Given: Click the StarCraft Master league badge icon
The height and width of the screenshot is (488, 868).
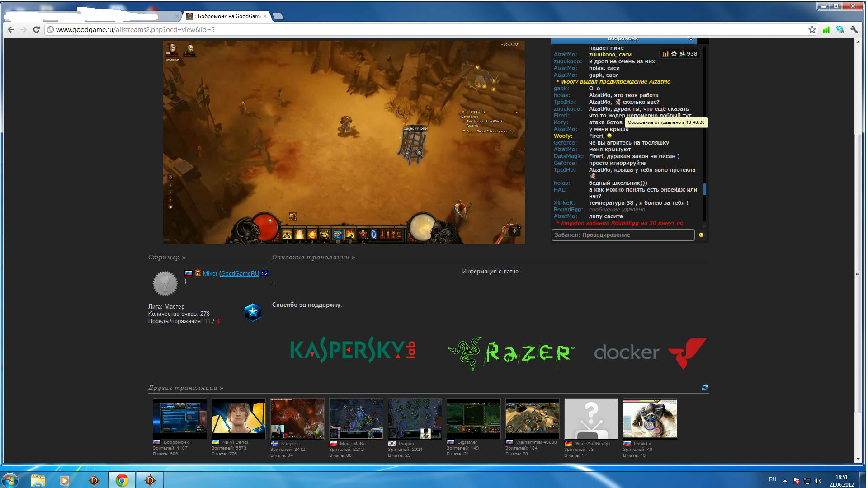Looking at the screenshot, I should tap(253, 312).
